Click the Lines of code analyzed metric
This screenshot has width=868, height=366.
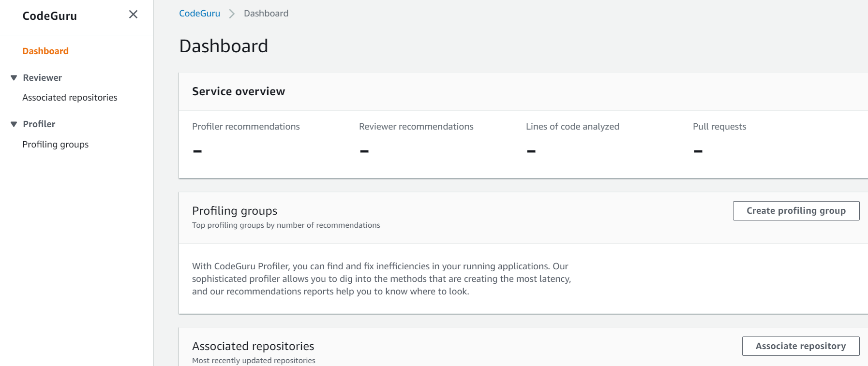[572, 127]
